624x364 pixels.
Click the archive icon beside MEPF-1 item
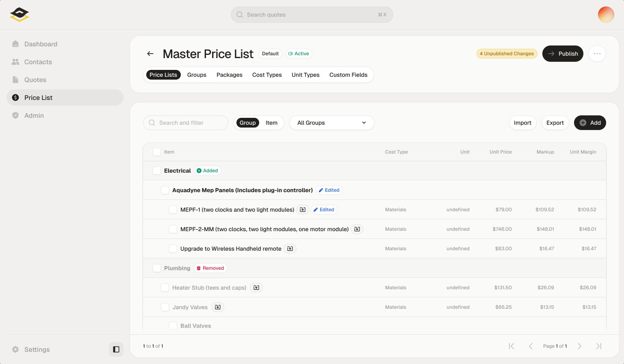[x=303, y=210]
